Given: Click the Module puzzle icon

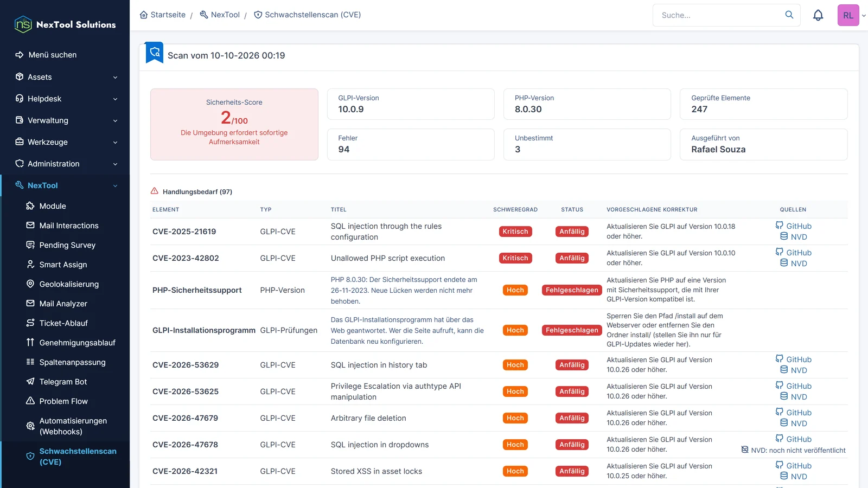Looking at the screenshot, I should [x=30, y=206].
